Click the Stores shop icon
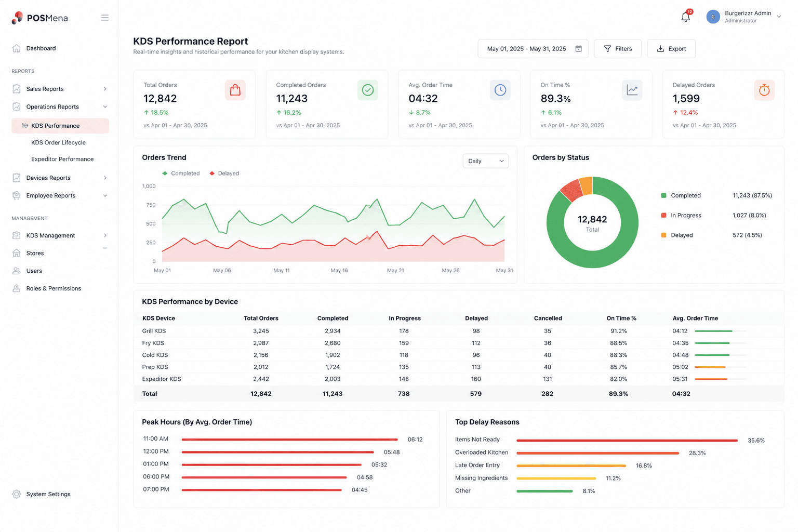Viewport: 798px width, 532px height. [x=17, y=253]
